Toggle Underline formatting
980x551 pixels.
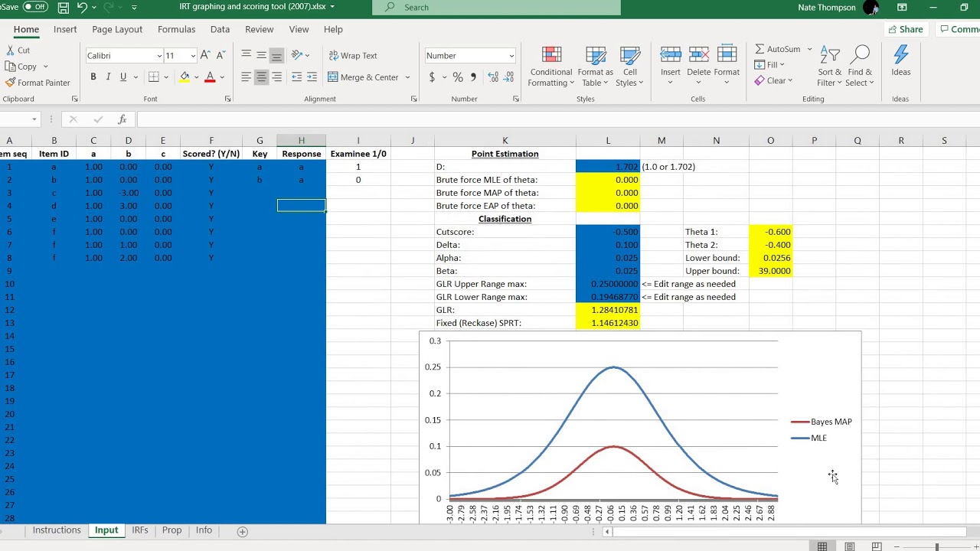[122, 77]
